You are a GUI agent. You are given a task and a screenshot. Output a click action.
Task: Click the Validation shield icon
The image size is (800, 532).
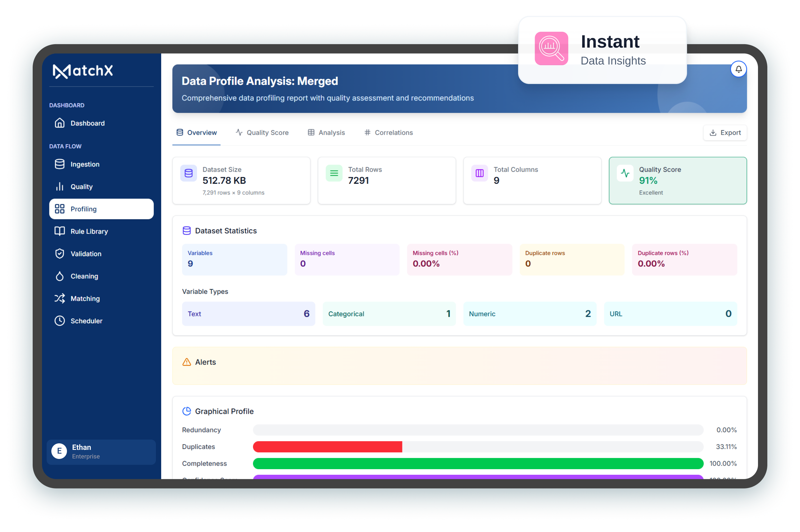coord(60,254)
